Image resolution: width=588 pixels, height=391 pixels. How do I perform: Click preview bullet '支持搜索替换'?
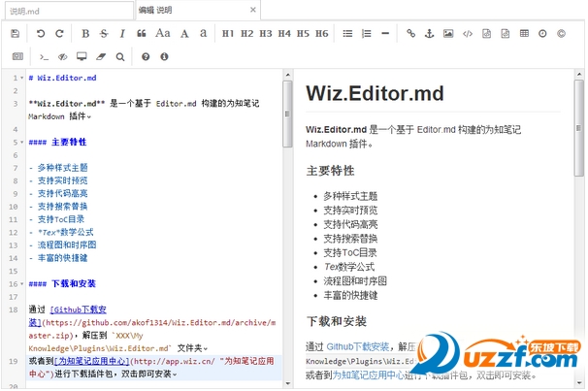(x=350, y=239)
